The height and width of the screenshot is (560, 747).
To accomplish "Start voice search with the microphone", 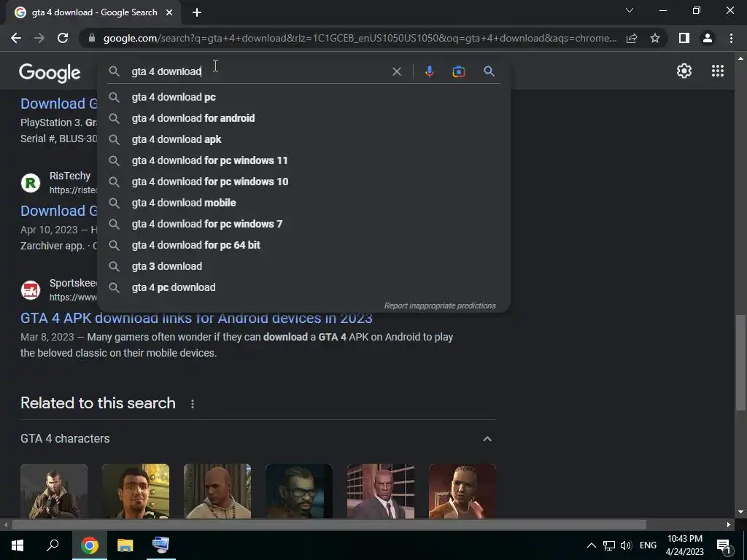I will pyautogui.click(x=429, y=71).
